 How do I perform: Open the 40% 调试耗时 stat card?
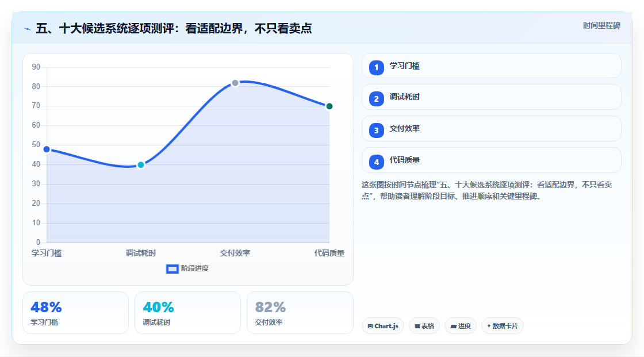pos(187,313)
